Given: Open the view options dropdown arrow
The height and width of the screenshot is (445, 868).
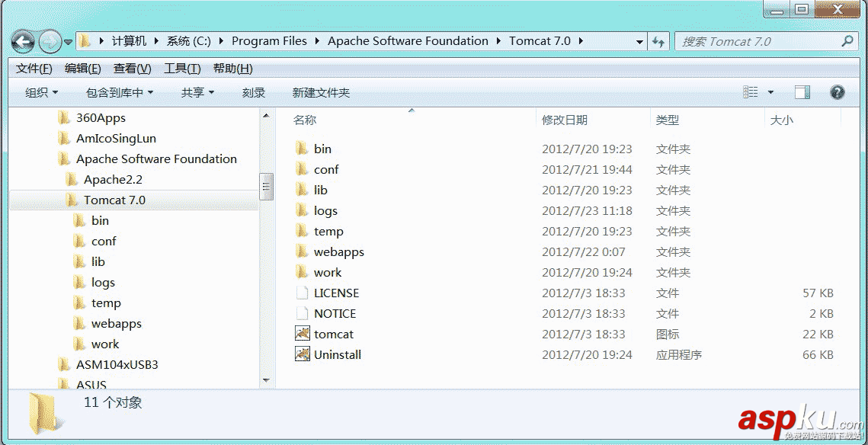Looking at the screenshot, I should [770, 92].
